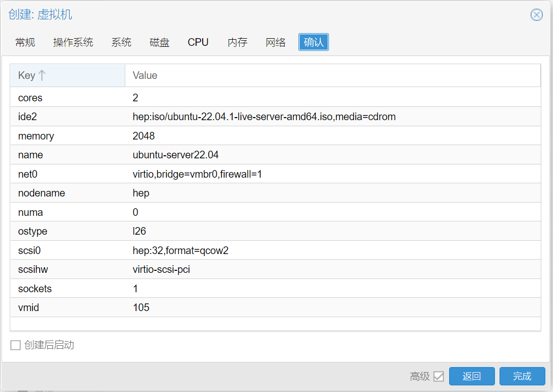Select the ide2 ubuntu iso value

click(264, 117)
